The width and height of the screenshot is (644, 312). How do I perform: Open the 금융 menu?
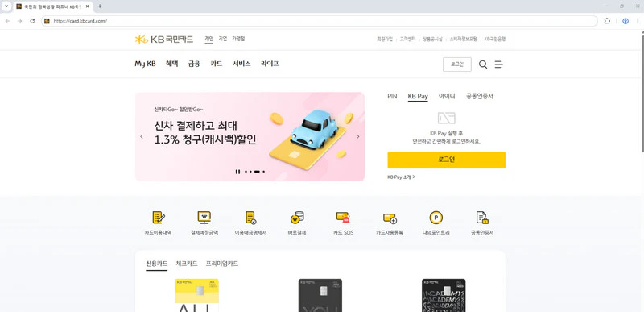click(x=194, y=64)
